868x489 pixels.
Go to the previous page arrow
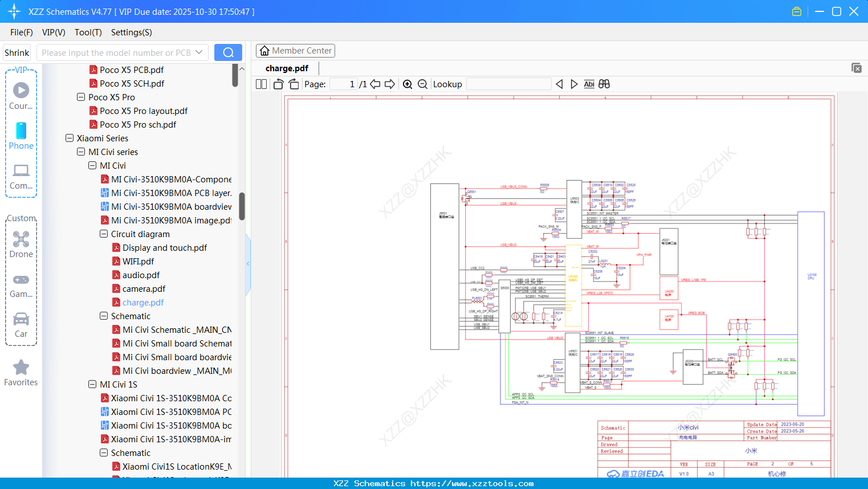[x=375, y=84]
